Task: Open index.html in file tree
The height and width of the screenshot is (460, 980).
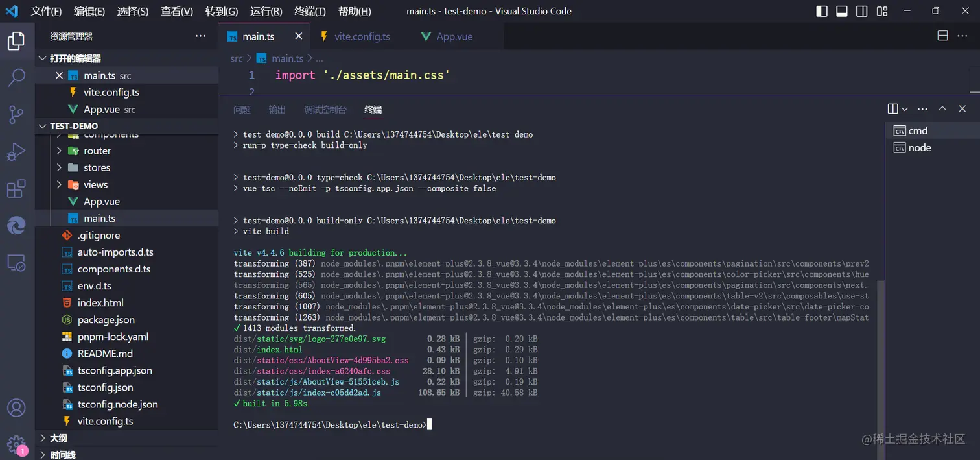Action: 126,302
